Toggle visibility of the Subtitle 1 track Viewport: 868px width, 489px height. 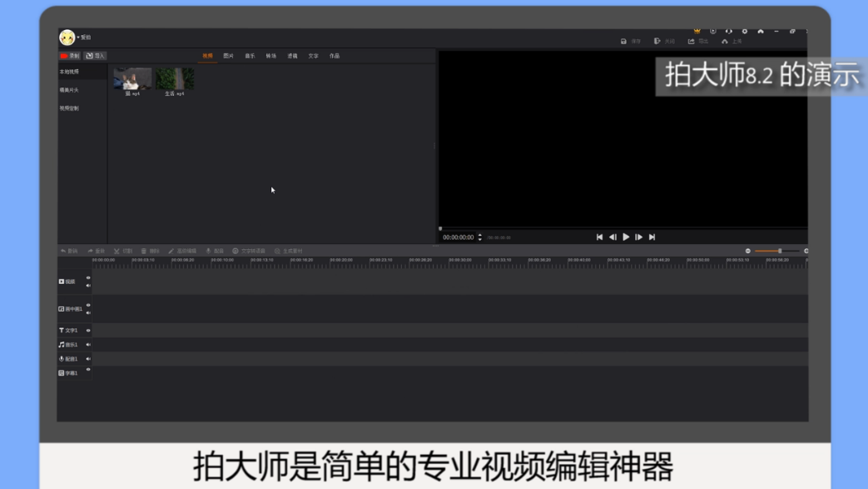tap(88, 370)
